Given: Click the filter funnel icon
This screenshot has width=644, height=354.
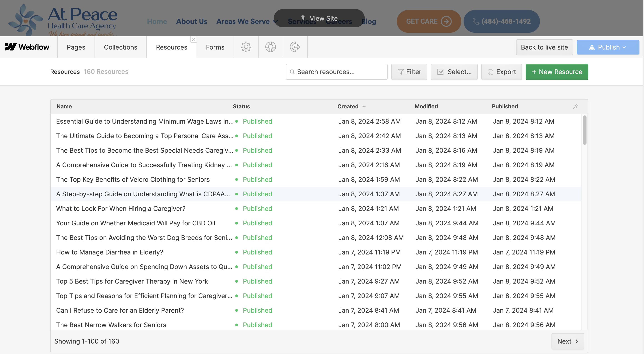Looking at the screenshot, I should coord(400,72).
